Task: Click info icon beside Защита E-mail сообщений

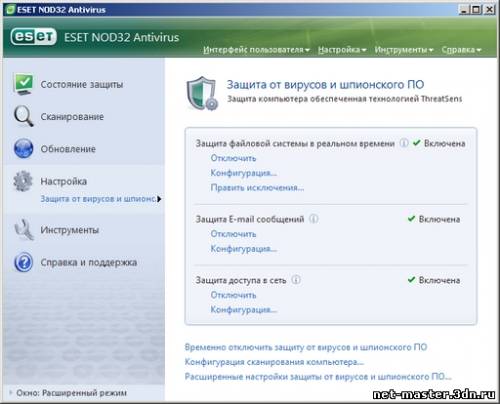Action: tap(313, 219)
